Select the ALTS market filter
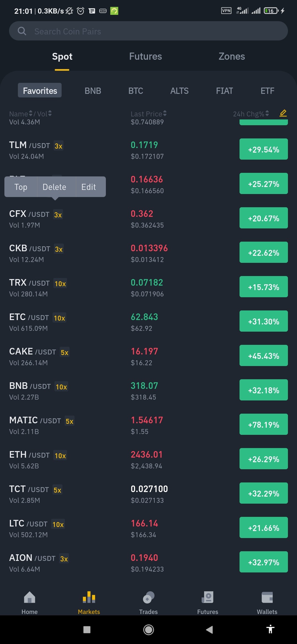 pos(179,91)
